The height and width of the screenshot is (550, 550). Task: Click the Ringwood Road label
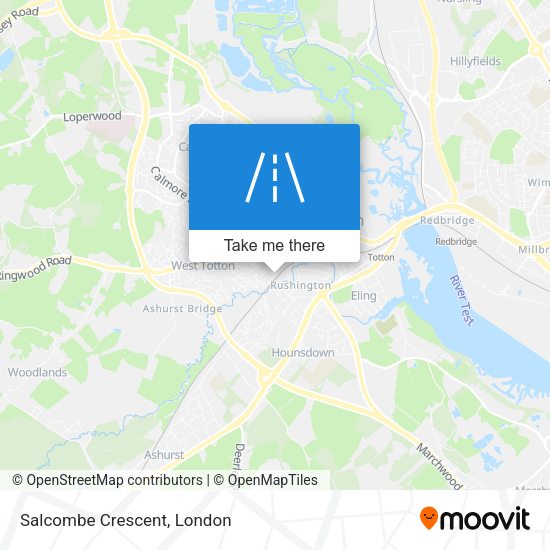tap(35, 268)
